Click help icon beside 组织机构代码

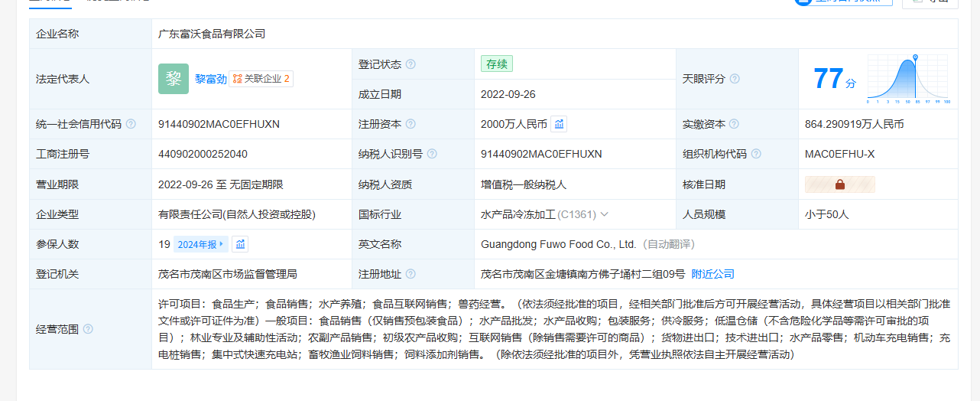click(756, 154)
